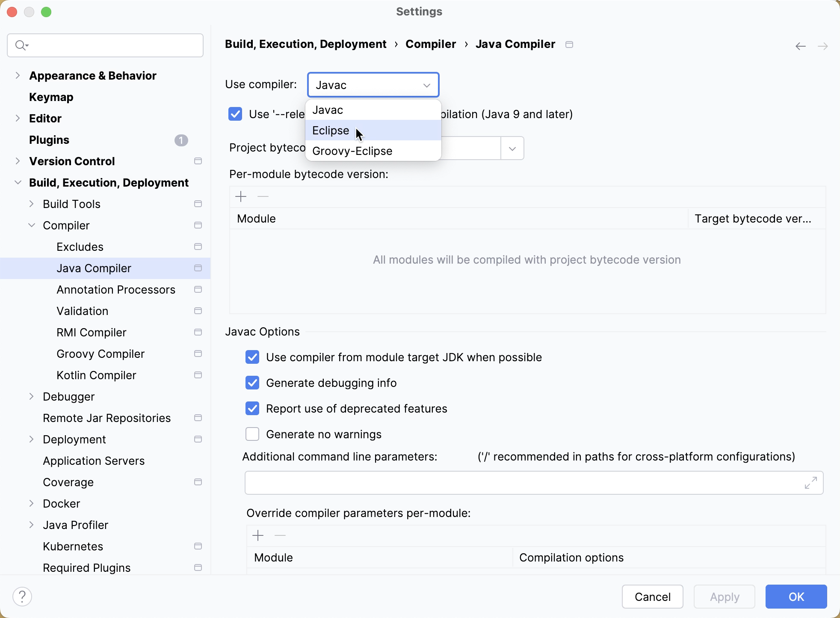This screenshot has height=618, width=840.
Task: Expand the Debugger node
Action: (x=31, y=397)
